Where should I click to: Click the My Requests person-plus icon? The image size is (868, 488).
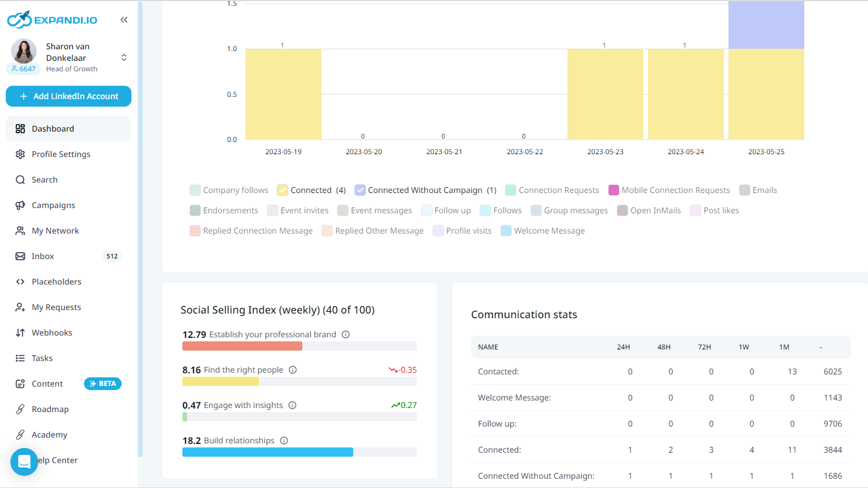pyautogui.click(x=20, y=307)
